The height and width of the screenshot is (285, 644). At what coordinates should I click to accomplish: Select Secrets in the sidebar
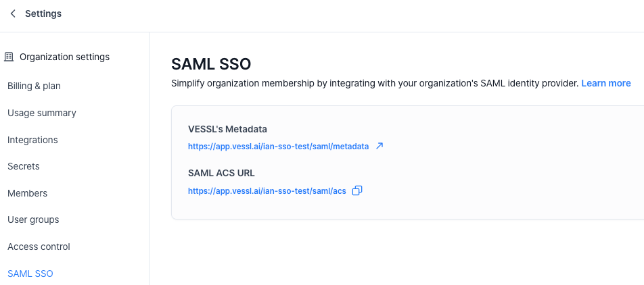[24, 166]
